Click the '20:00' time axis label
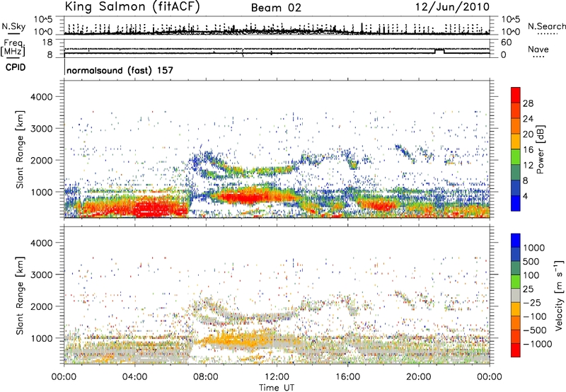Viewport: 566px width, 392px height. pyautogui.click(x=418, y=377)
